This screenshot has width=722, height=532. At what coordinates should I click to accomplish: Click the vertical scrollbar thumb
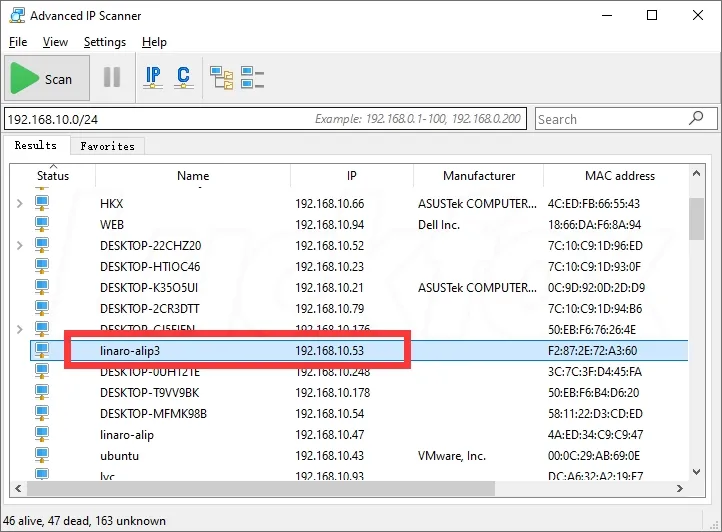tap(697, 219)
